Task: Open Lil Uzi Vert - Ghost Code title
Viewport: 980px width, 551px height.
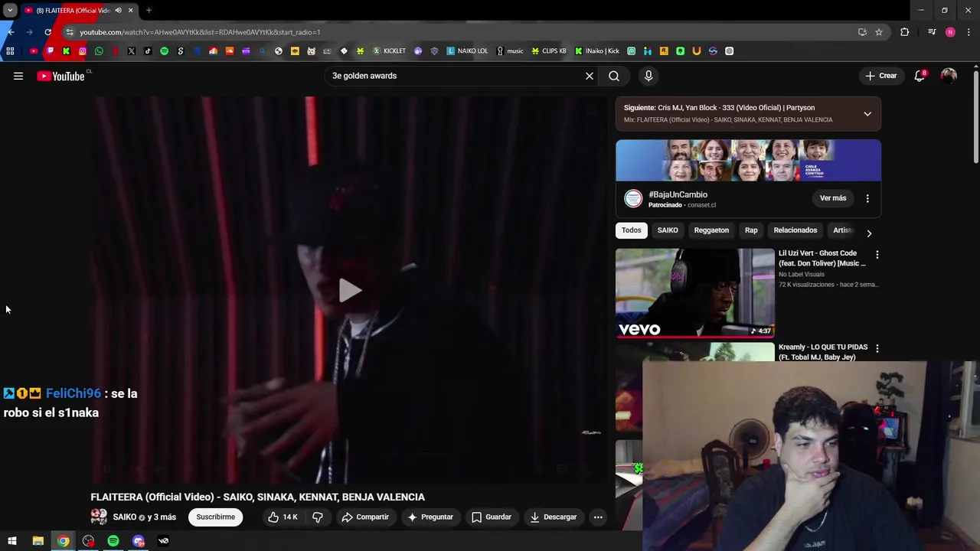Action: tap(822, 258)
